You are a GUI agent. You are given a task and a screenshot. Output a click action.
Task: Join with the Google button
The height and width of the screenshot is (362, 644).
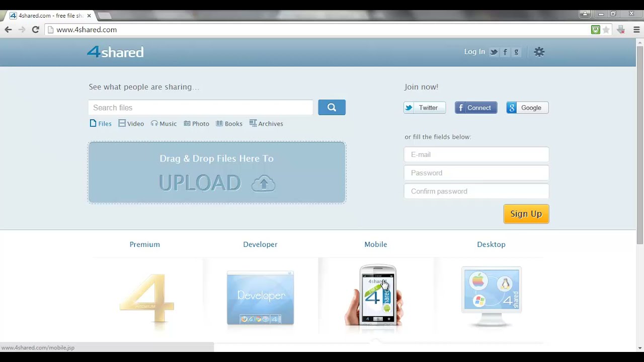(527, 108)
